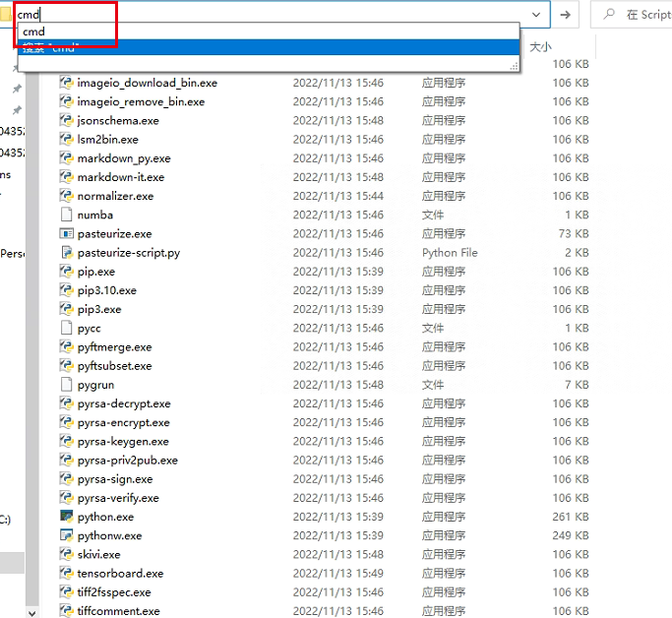Click the magnifier icon in the search box
This screenshot has width=672, height=618.
[609, 14]
